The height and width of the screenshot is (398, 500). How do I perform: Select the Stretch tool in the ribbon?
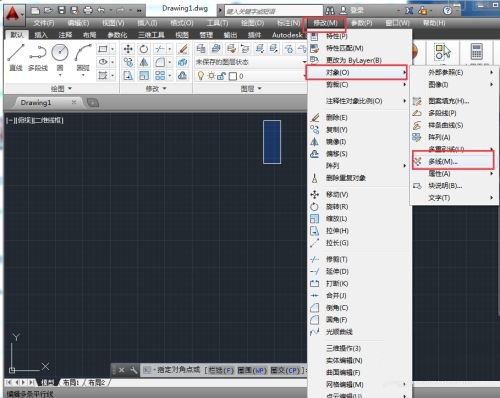[128, 76]
